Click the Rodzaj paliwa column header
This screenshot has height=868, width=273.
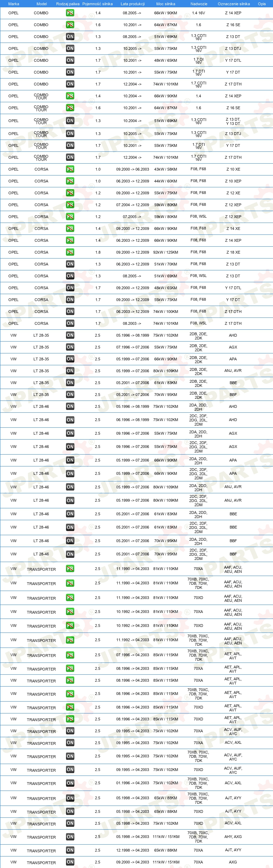68,4
